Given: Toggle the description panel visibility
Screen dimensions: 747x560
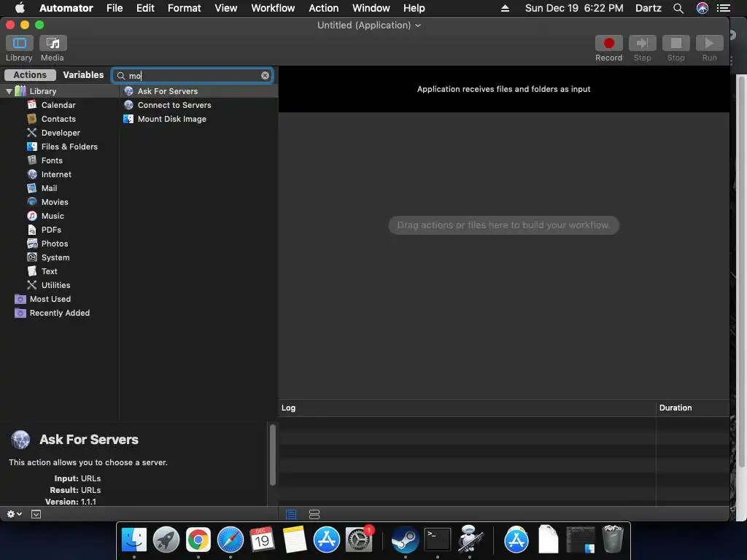Looking at the screenshot, I should click(x=36, y=514).
